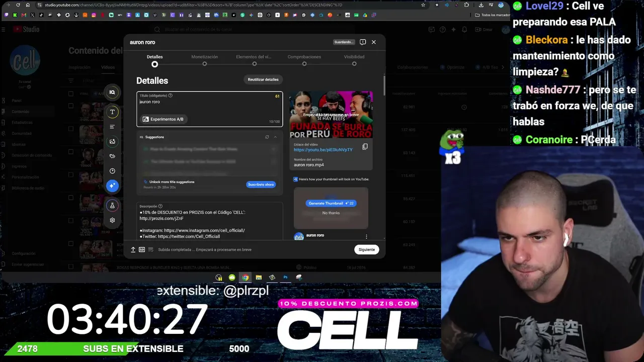Open Configuración in Studio sidebar
Viewport: 644px width, 362px height.
point(24,253)
